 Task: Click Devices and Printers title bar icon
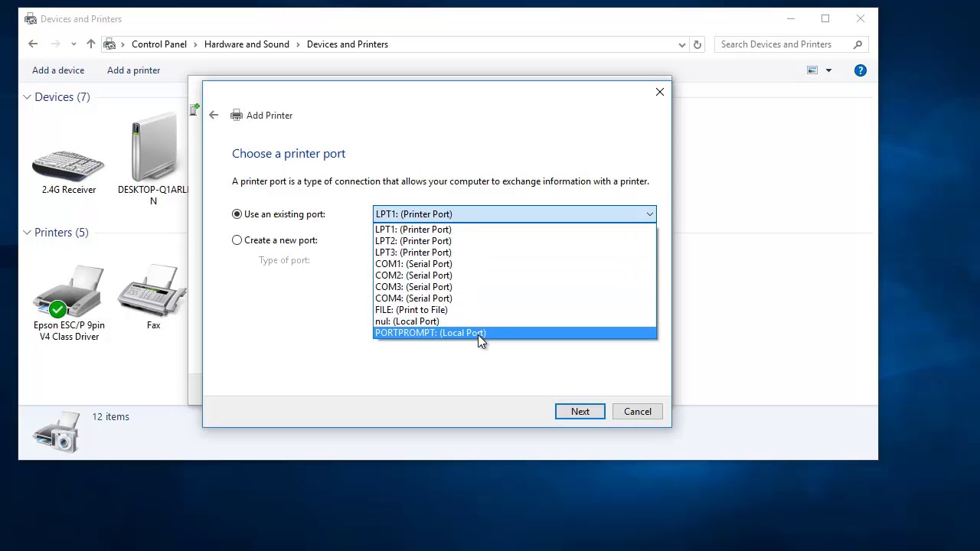(30, 18)
